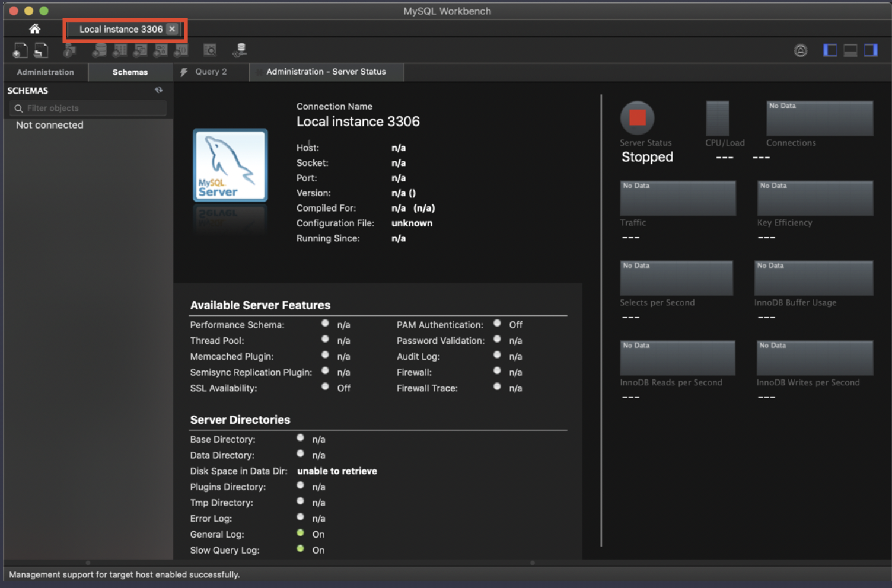
Task: Click the Plugins Directory label
Action: click(228, 487)
